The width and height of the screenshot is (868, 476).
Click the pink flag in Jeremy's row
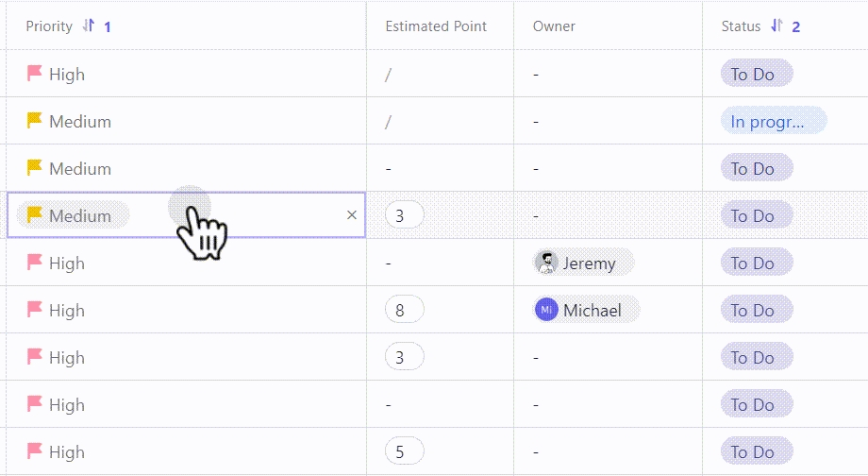point(35,263)
